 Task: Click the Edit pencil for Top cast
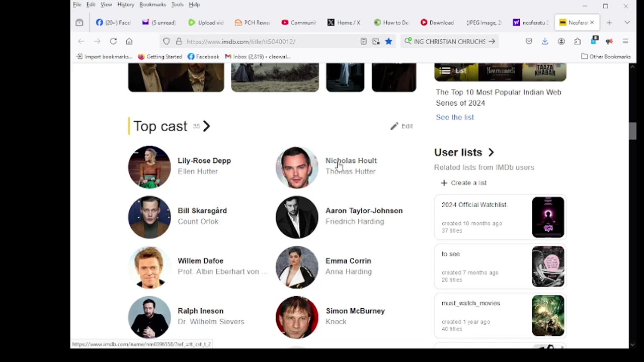401,126
